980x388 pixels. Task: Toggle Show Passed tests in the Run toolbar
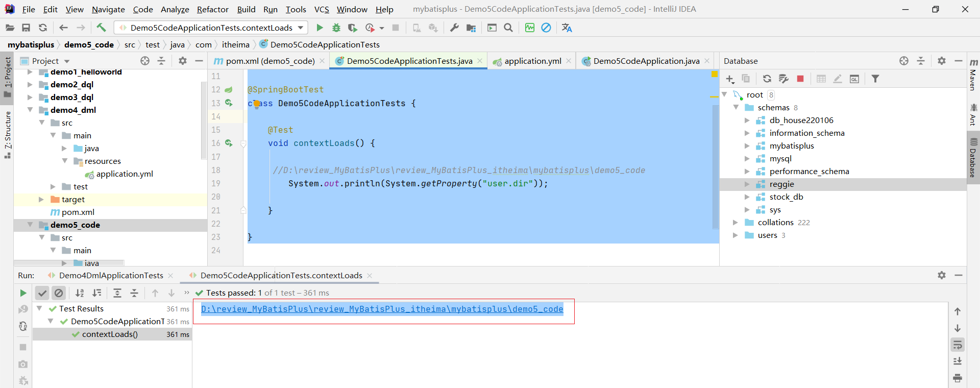(x=42, y=293)
